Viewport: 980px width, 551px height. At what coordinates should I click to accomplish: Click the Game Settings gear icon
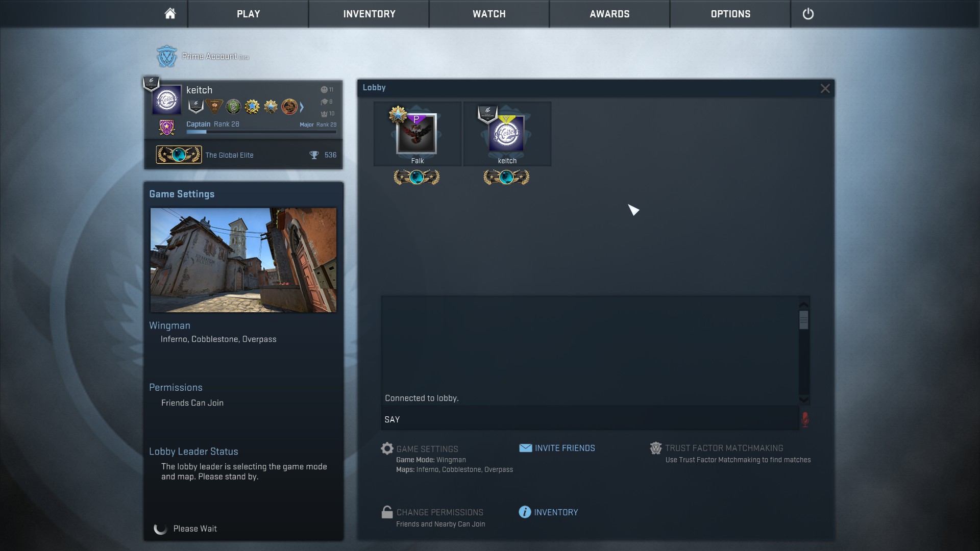pyautogui.click(x=387, y=448)
